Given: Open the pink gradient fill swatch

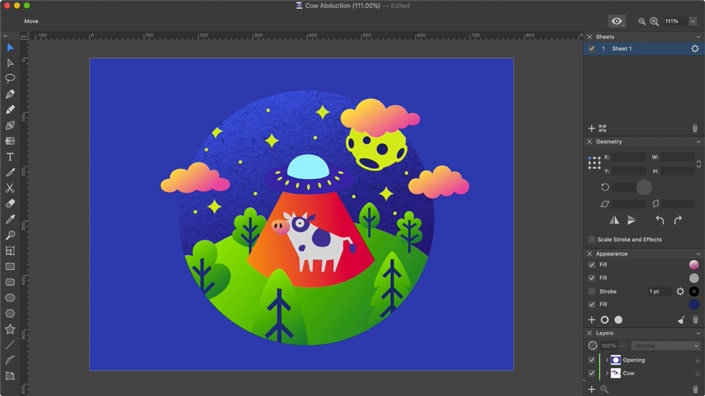Looking at the screenshot, I should click(694, 265).
